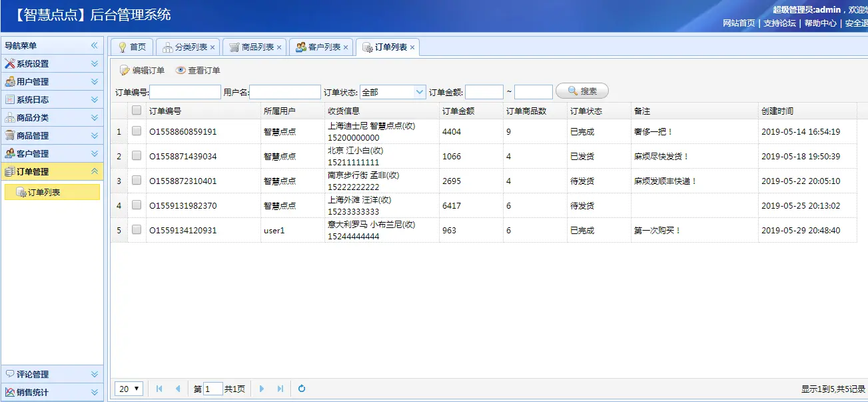Viewport: 868px width, 402px height.
Task: Toggle the select-all checkbox in header
Action: [137, 111]
